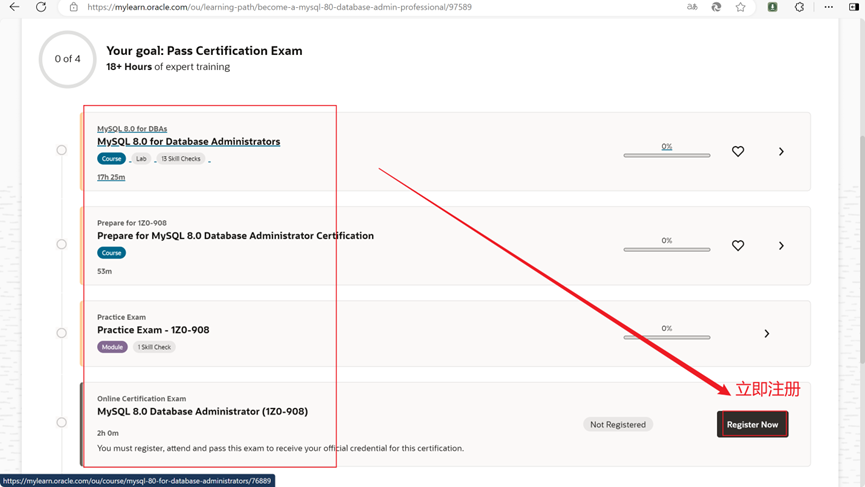Expand MySQL 8.0 for Database Administrators row chevron
This screenshot has height=487, width=865.
coord(781,151)
